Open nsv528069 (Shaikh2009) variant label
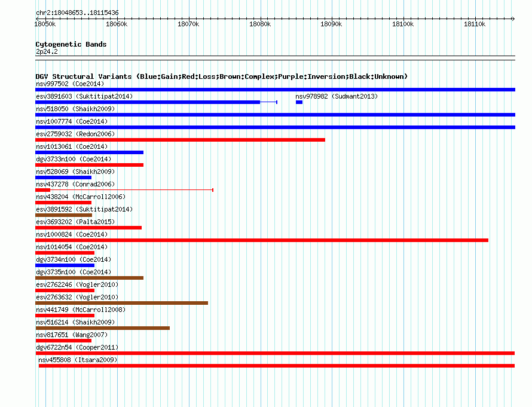Screen dimensions: 532x407 click(x=75, y=172)
